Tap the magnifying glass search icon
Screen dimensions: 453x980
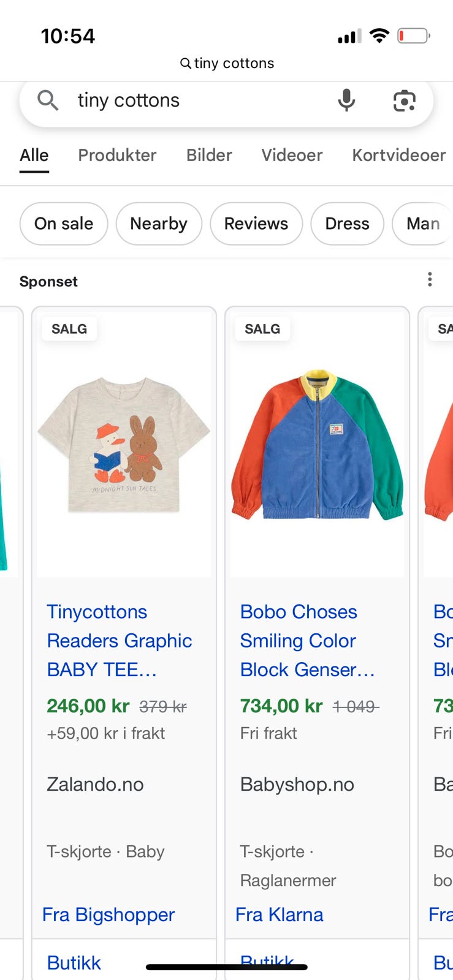[48, 100]
